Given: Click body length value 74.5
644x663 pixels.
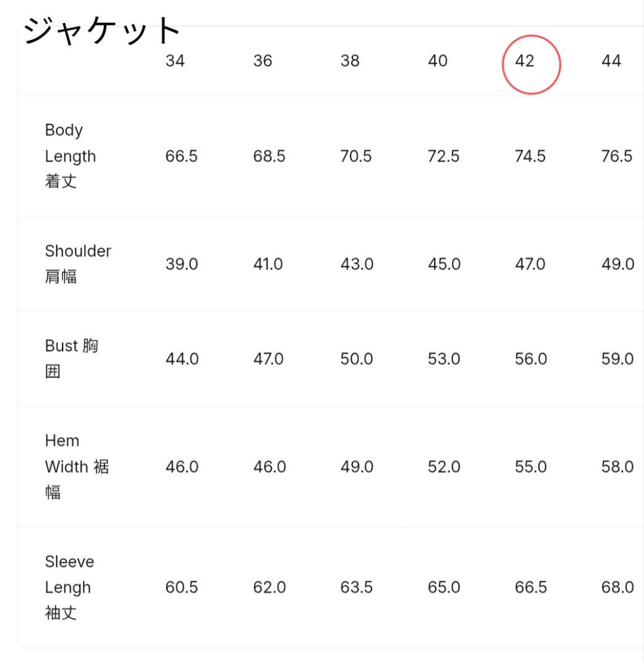Looking at the screenshot, I should (x=531, y=156).
